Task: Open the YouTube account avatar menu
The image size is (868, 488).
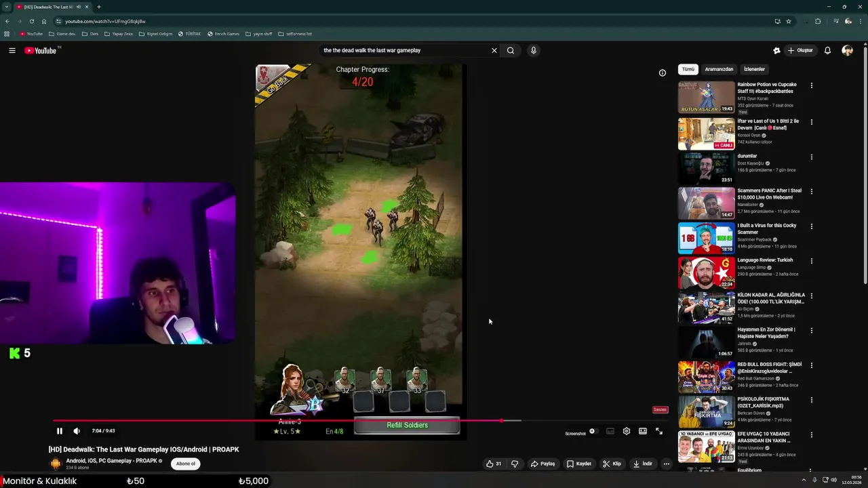Action: tap(848, 50)
